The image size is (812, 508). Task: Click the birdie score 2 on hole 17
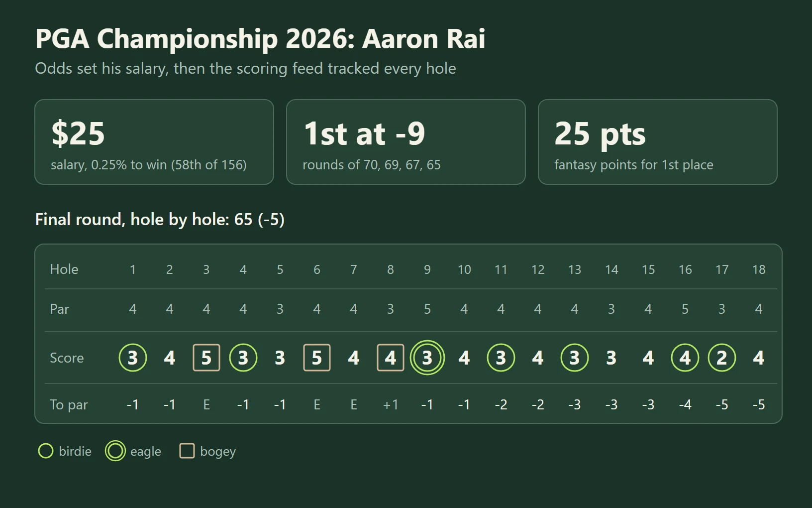pyautogui.click(x=722, y=358)
